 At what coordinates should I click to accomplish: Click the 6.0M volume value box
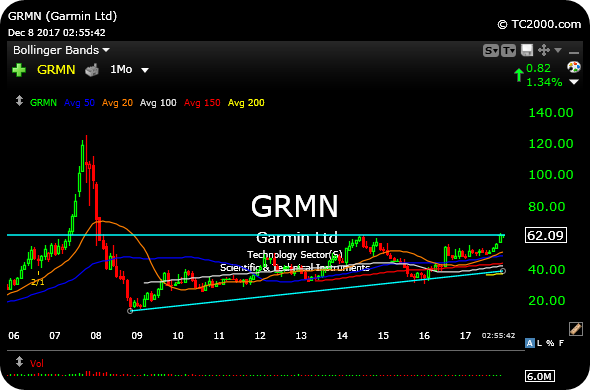(540, 376)
